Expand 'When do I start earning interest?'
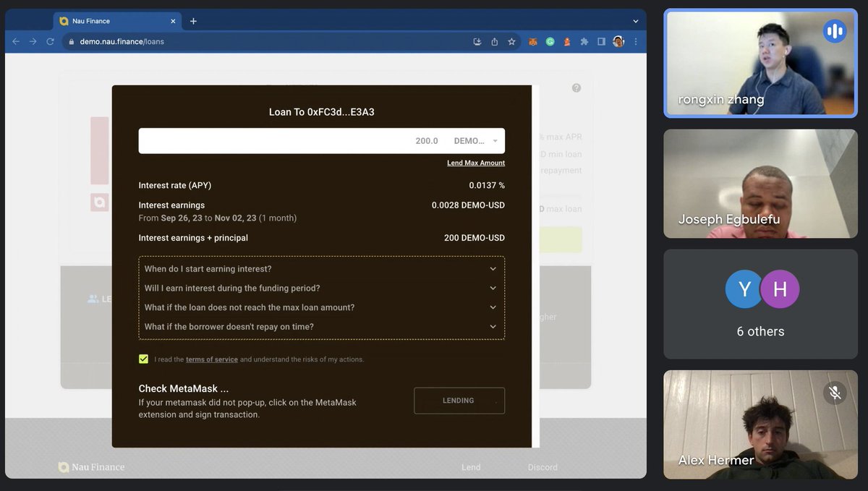 [x=321, y=269]
